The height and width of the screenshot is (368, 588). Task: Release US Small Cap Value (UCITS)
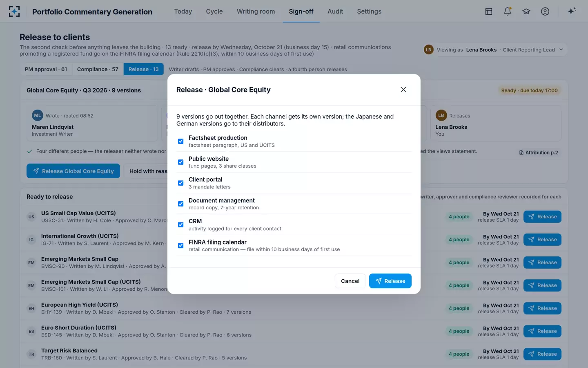(542, 217)
